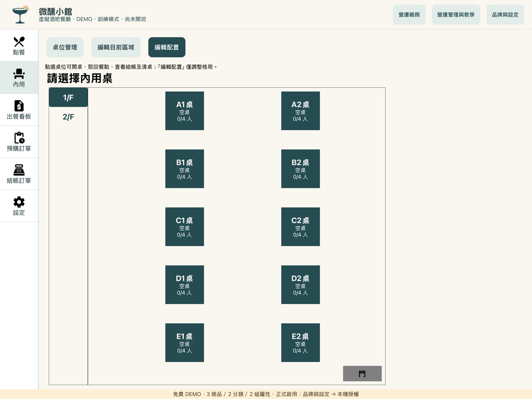Screen dimensions: 532x399
Task: Switch to the 1/F floor tab
Action: [x=68, y=98]
